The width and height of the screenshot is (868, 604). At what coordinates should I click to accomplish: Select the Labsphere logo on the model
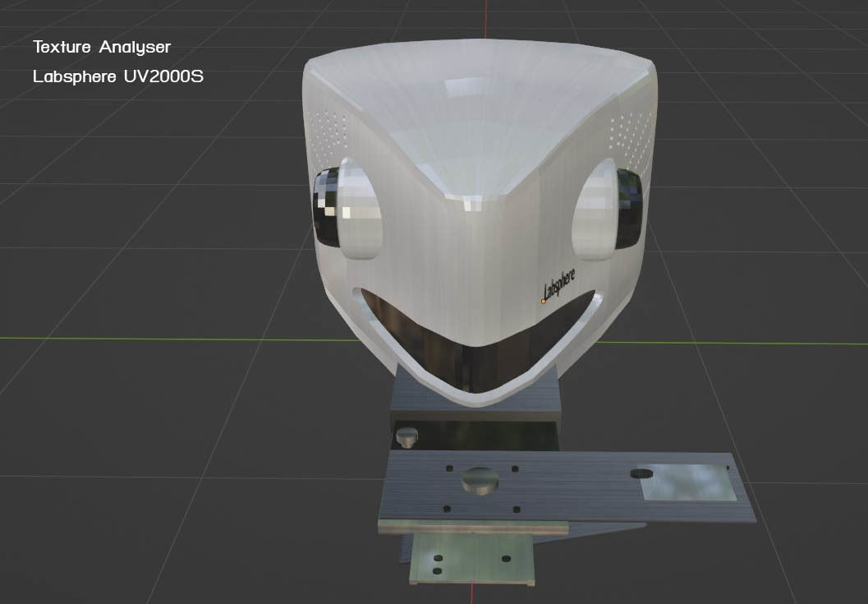point(559,284)
